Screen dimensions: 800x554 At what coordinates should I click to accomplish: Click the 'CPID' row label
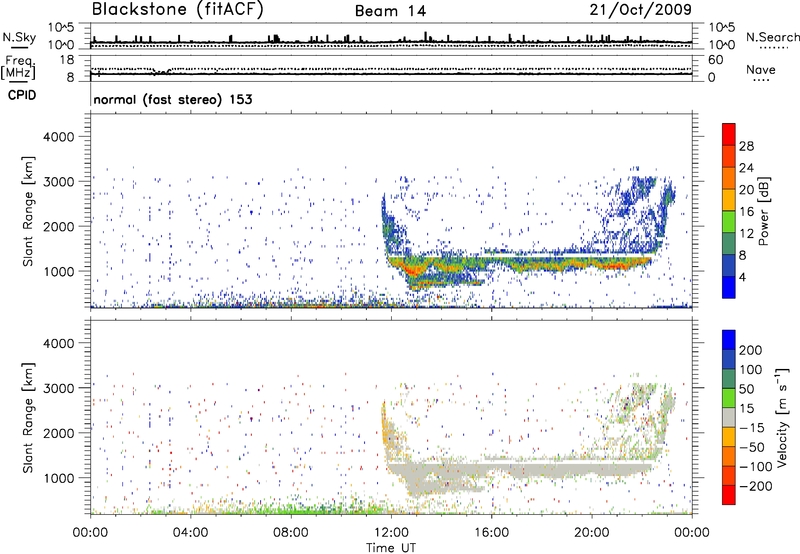click(x=21, y=95)
